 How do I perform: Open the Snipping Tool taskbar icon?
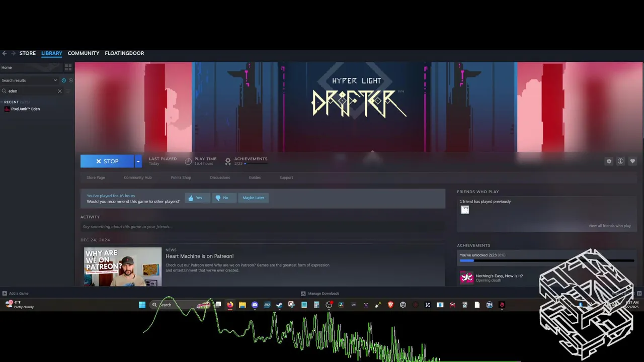click(291, 305)
